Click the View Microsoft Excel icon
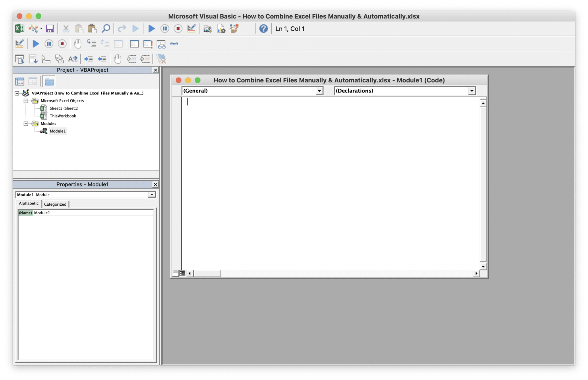Screen dimensions: 588x380 click(19, 28)
